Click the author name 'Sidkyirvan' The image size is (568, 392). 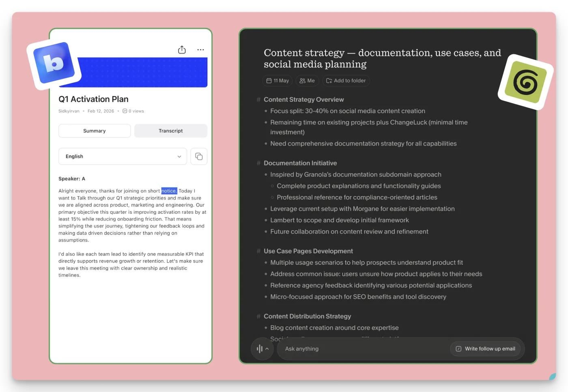click(69, 111)
